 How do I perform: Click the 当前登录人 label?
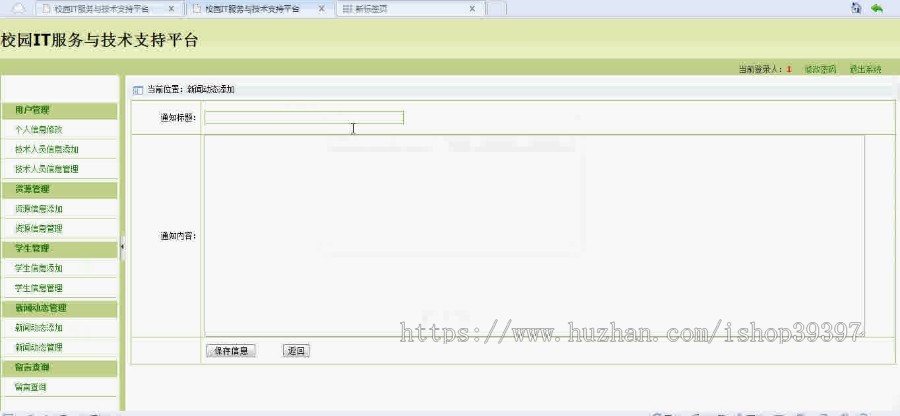pos(761,69)
